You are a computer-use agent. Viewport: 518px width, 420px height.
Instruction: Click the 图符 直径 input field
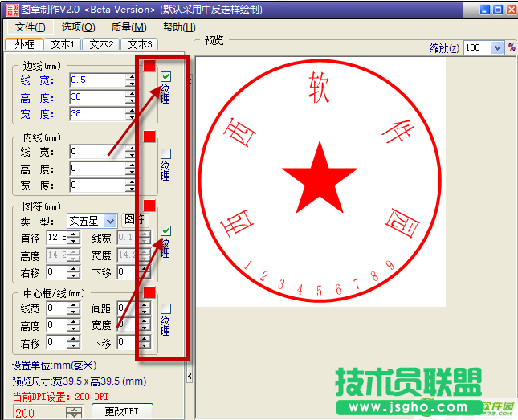(x=56, y=238)
